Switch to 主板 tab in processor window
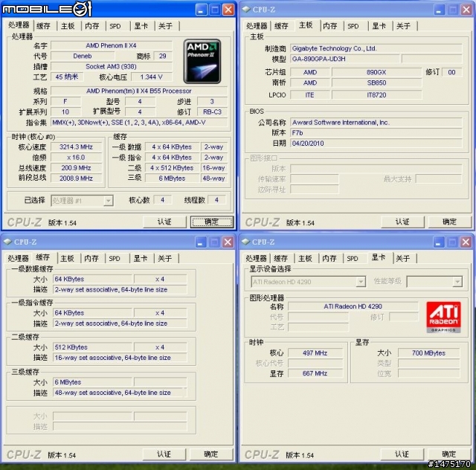The height and width of the screenshot is (470, 476). pyautogui.click(x=68, y=26)
